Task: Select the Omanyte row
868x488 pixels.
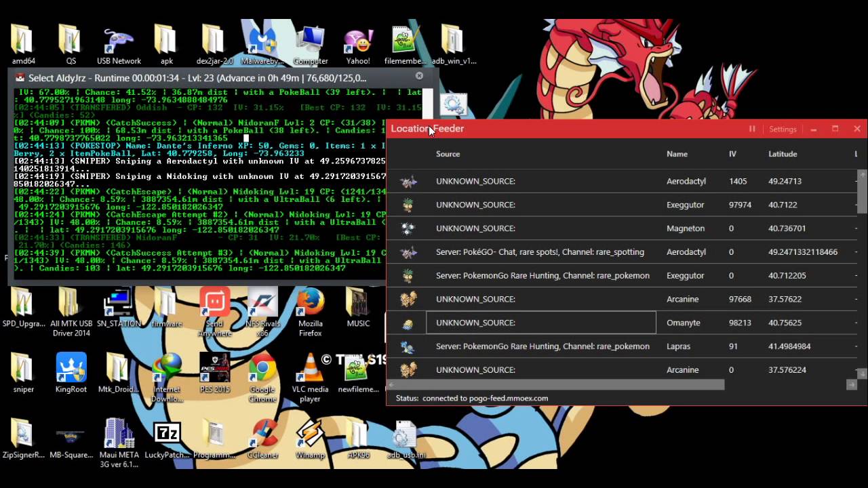Action: coord(540,323)
